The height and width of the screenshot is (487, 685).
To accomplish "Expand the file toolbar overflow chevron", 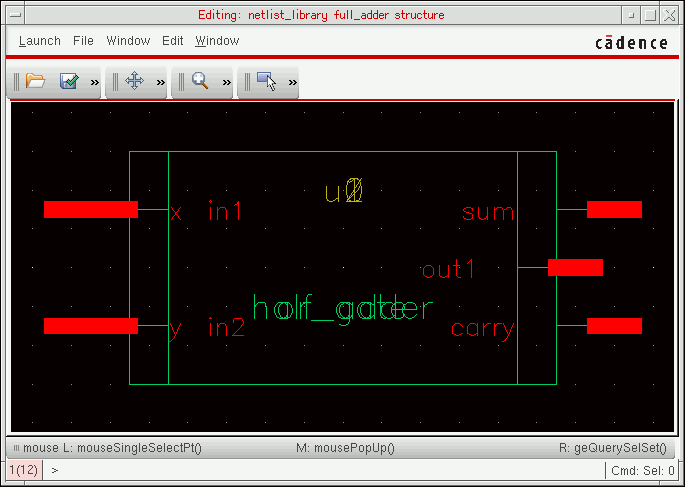I will [95, 83].
